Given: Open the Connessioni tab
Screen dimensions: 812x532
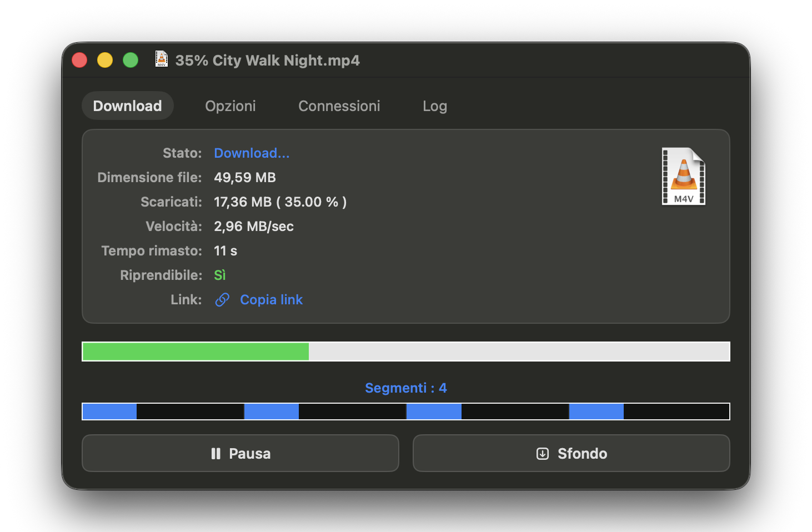Looking at the screenshot, I should click(339, 106).
